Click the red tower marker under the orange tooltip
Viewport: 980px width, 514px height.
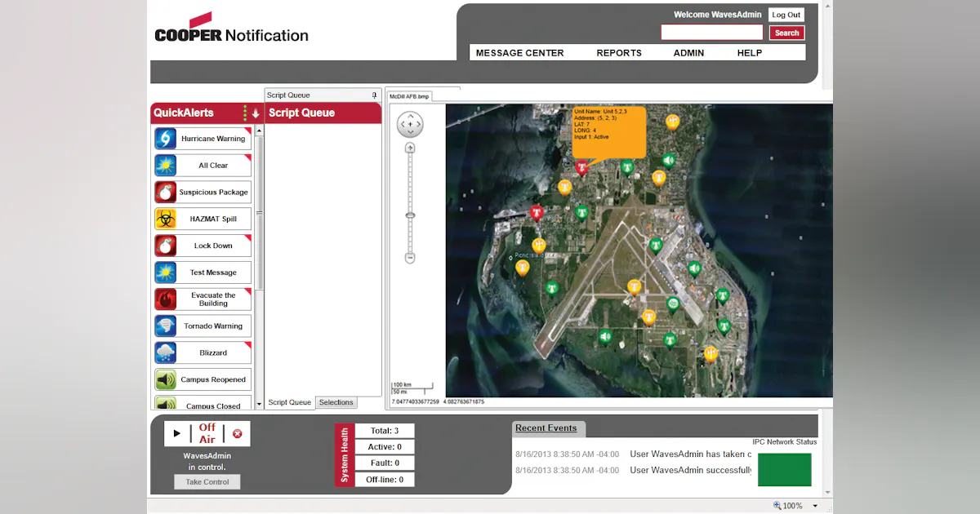click(581, 168)
